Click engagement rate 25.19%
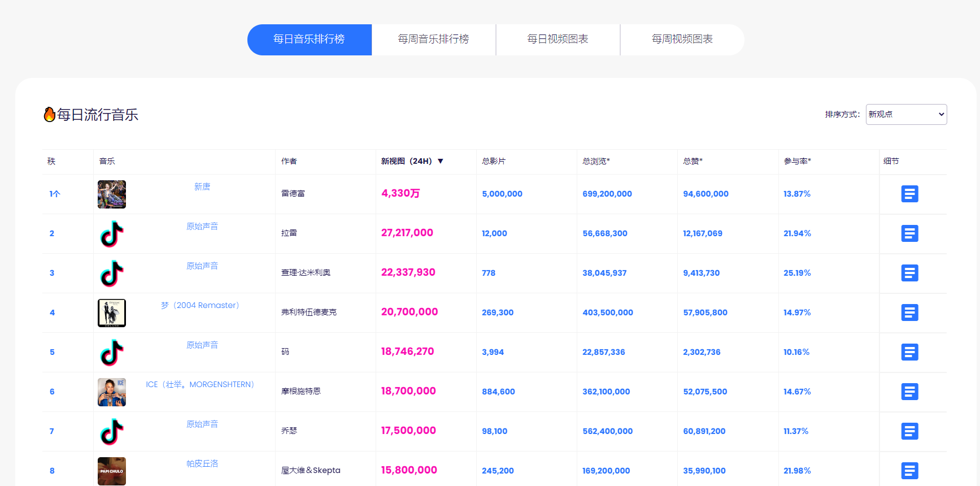Screen dimensions: 980x486 797,273
